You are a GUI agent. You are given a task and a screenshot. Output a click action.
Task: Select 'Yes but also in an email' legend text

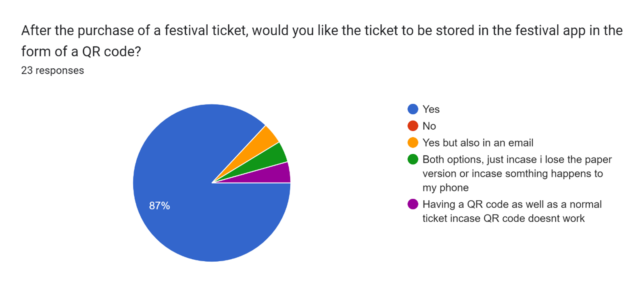point(477,143)
